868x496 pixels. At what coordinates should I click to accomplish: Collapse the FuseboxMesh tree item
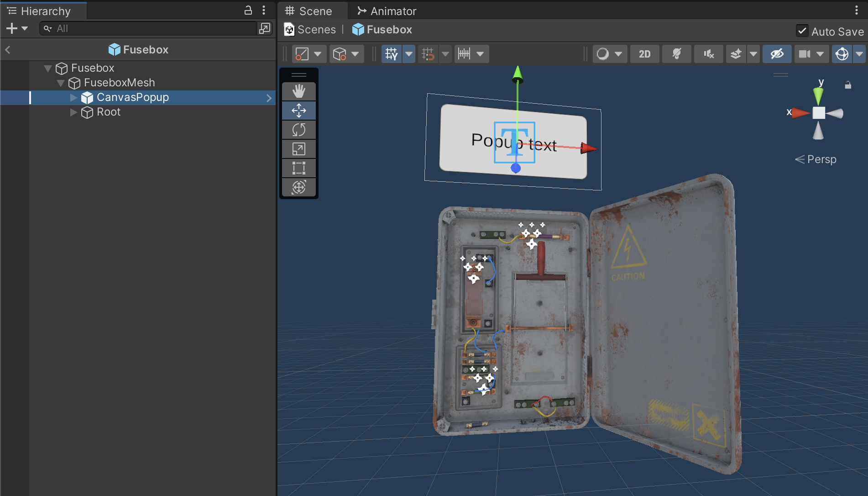tap(61, 83)
